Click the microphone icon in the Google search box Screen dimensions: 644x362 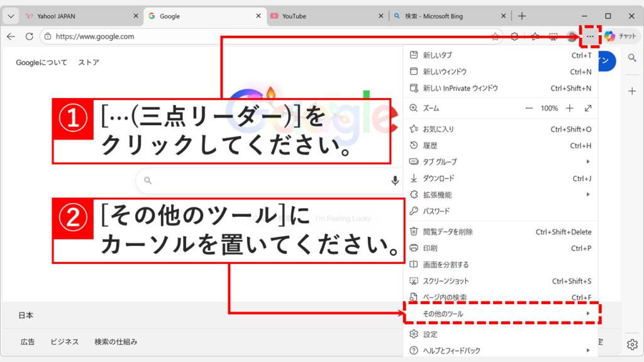point(394,181)
